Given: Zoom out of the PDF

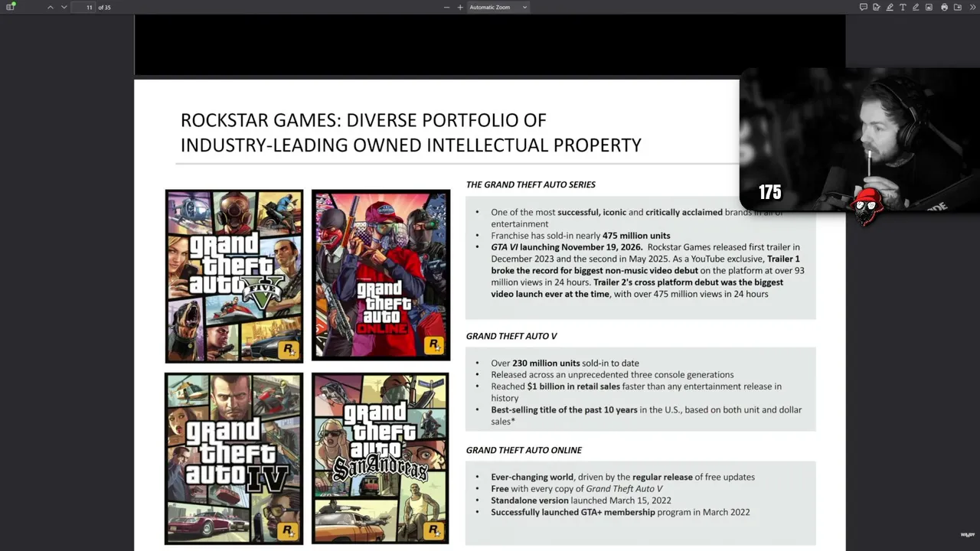Looking at the screenshot, I should 446,7.
